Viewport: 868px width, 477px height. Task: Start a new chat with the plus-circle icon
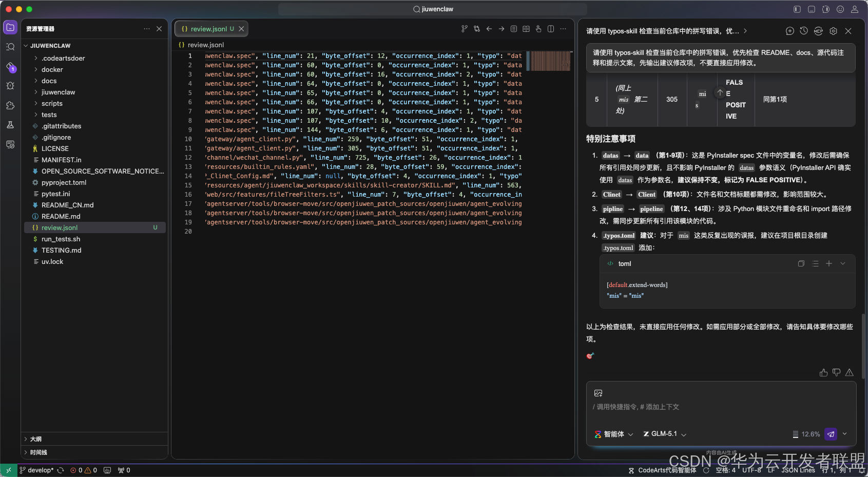[x=790, y=31]
